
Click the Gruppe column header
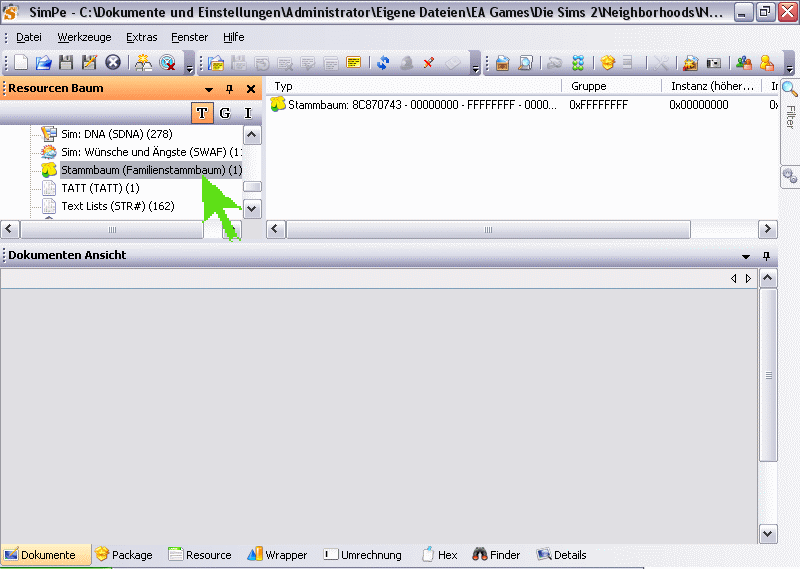point(590,86)
